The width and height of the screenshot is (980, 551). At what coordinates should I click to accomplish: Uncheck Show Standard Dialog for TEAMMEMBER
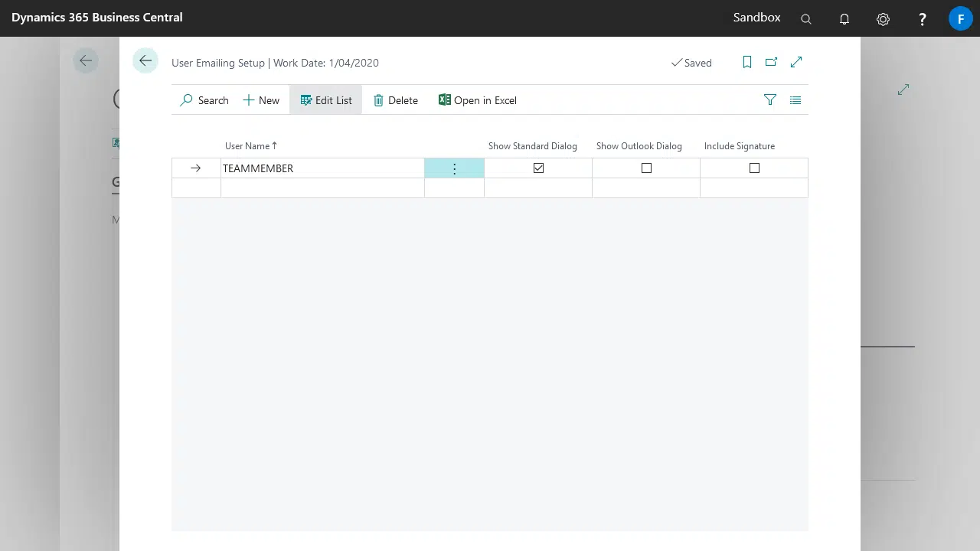[x=538, y=168]
